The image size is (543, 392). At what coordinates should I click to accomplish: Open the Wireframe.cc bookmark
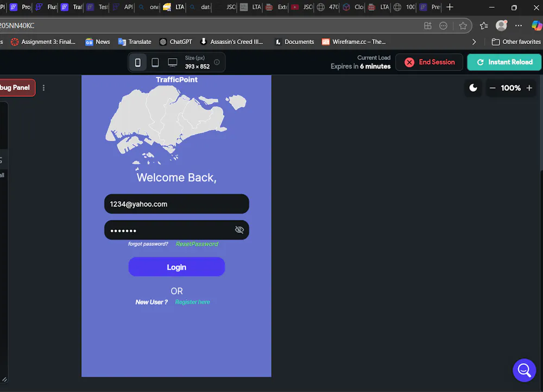354,42
